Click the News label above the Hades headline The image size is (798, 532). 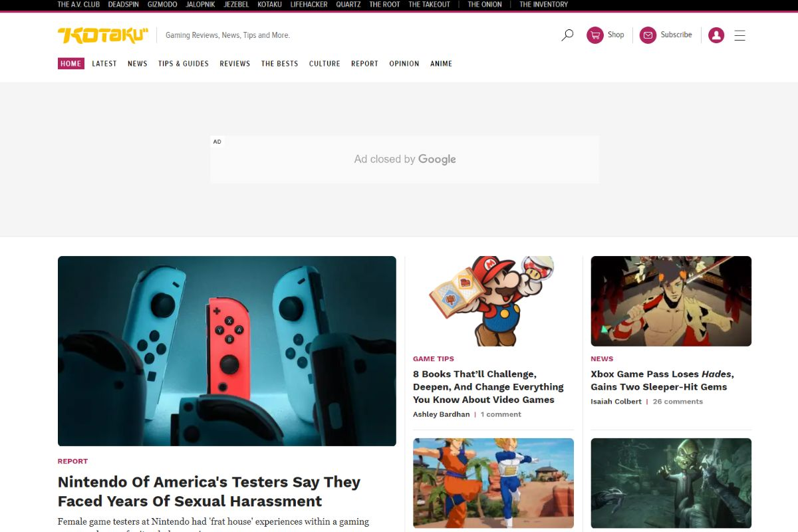(x=602, y=358)
